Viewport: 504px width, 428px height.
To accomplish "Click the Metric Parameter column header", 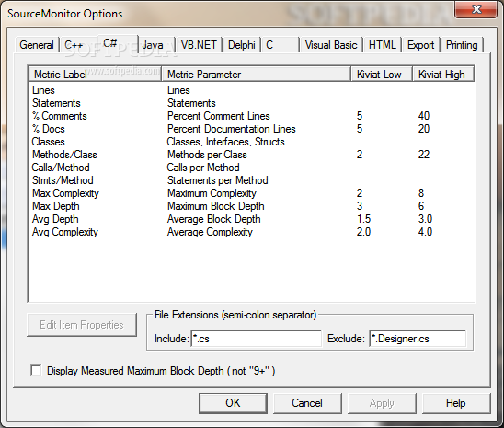I will [x=257, y=75].
